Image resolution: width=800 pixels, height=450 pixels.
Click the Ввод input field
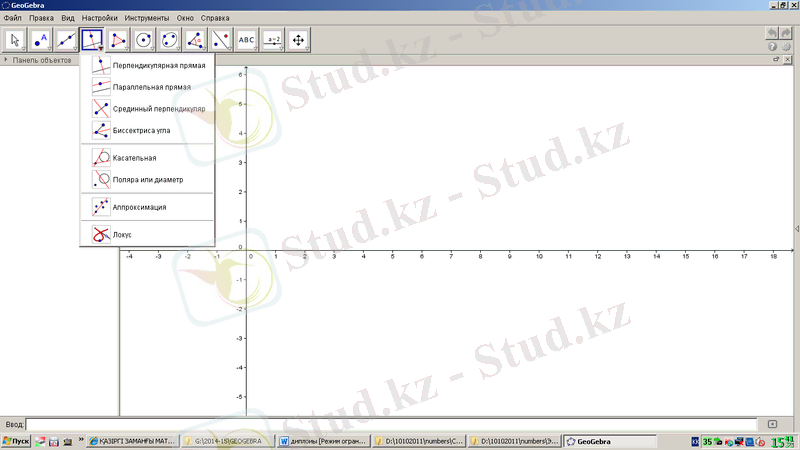(391, 424)
